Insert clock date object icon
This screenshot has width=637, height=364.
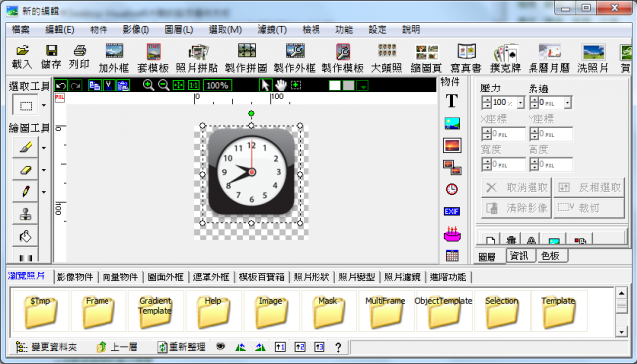(452, 189)
